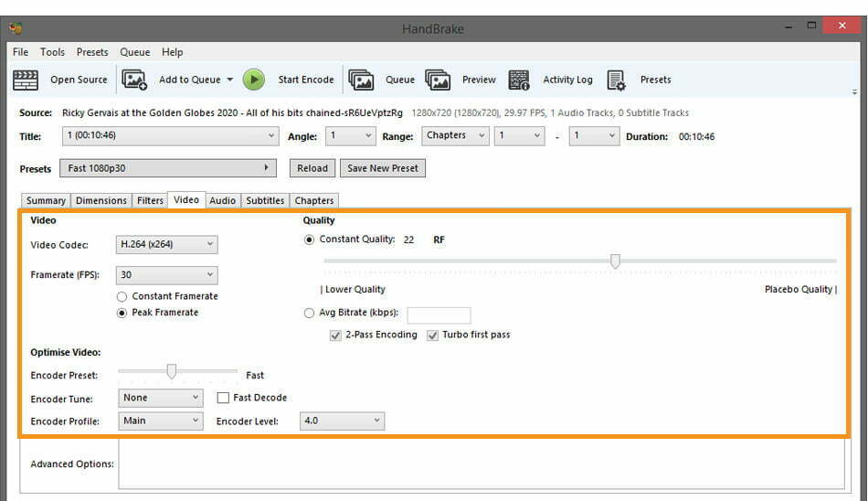The image size is (868, 501).
Task: Switch to the Audio tab
Action: (223, 200)
